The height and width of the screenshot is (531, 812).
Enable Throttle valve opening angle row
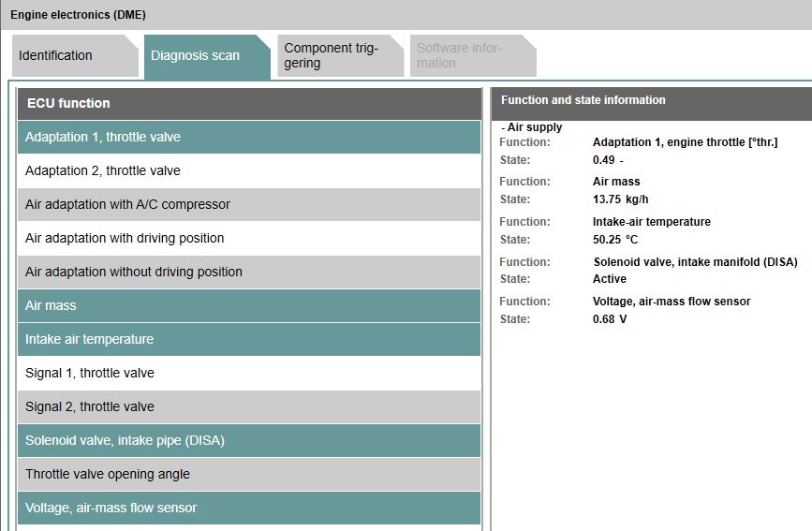coord(248,474)
